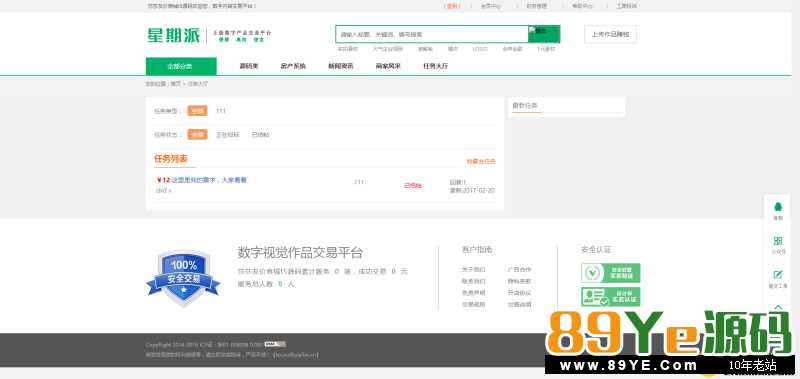Image resolution: width=800 pixels, height=379 pixels.
Task: Select the 111 task type filter
Action: [x=220, y=111]
